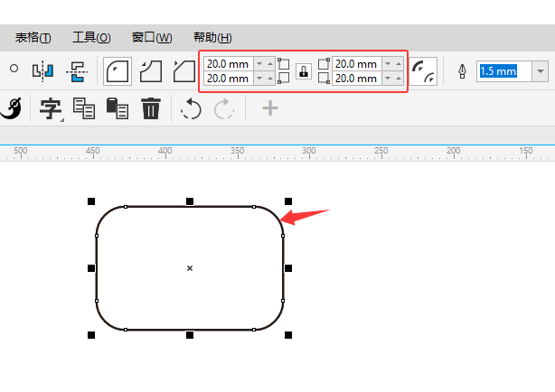This screenshot has height=392, width=555.
Task: Increase the top-right corner radius value
Action: 399,64
